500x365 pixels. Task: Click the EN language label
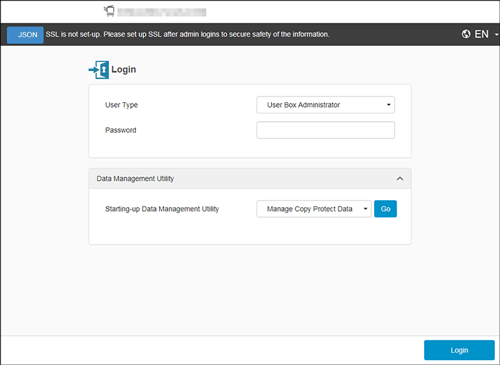coord(482,34)
